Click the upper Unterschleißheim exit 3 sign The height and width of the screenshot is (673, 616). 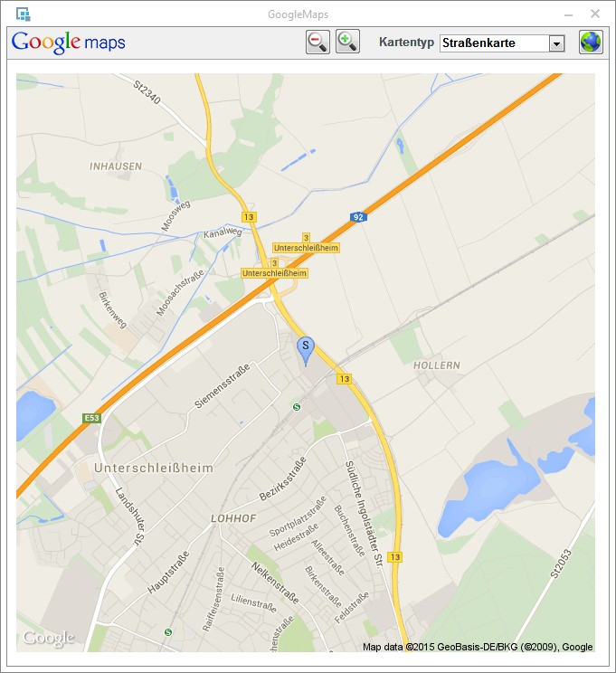(x=306, y=247)
